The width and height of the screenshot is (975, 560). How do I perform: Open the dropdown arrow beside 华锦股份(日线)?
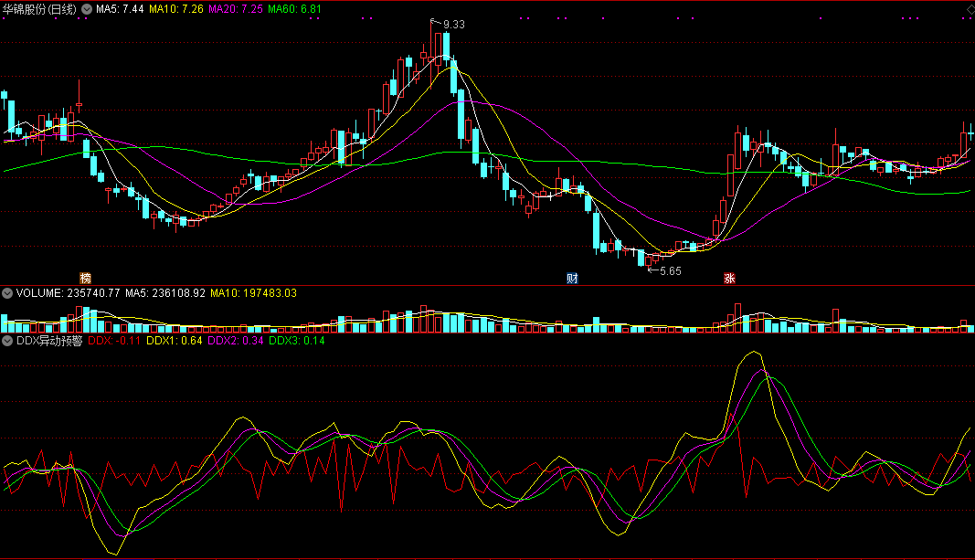pyautogui.click(x=87, y=9)
